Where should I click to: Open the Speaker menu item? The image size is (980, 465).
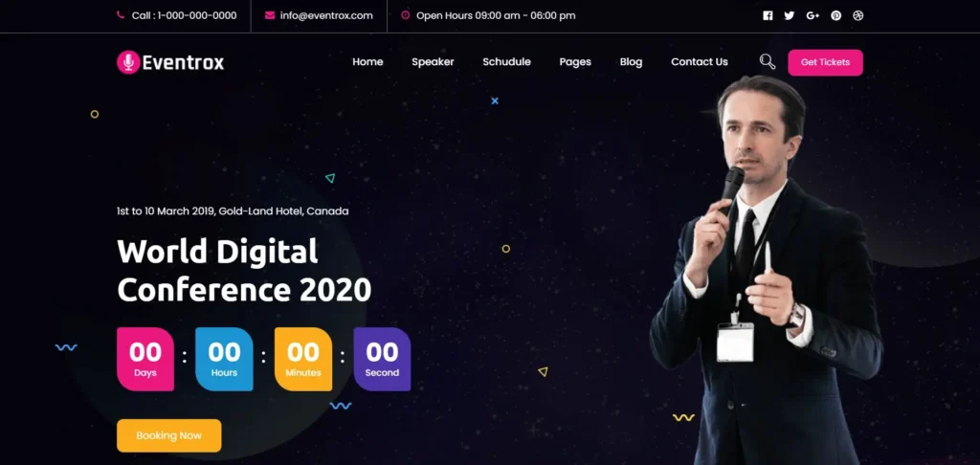click(433, 62)
